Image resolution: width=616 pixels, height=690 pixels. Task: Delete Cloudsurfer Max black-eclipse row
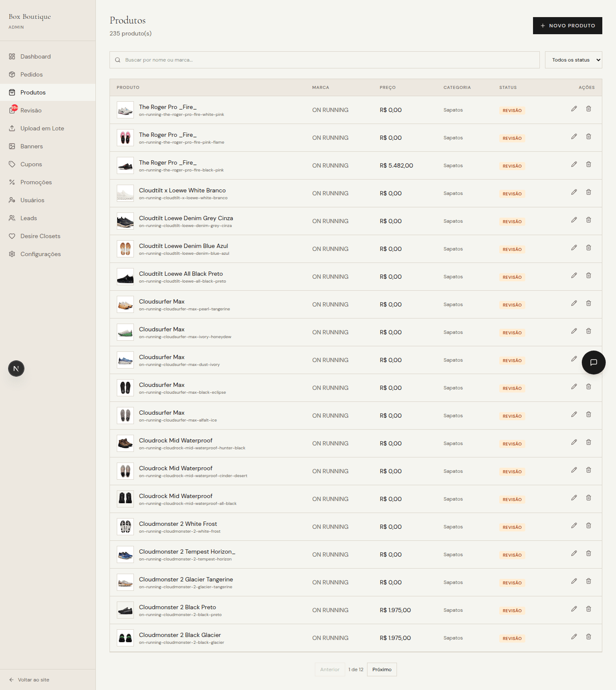click(x=589, y=386)
